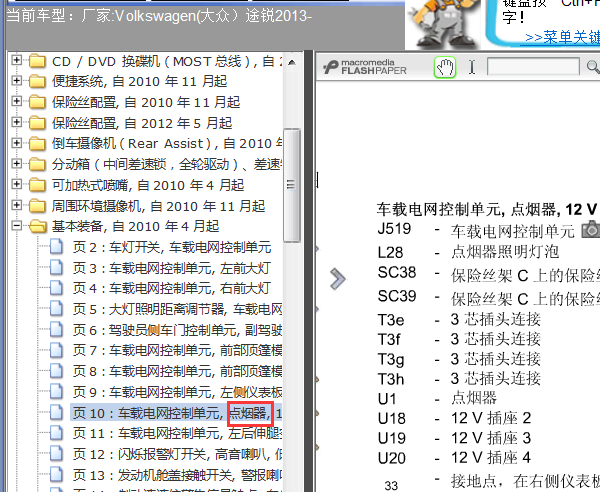Expand 保险丝配置 2012 年 5 月 node

[16, 122]
